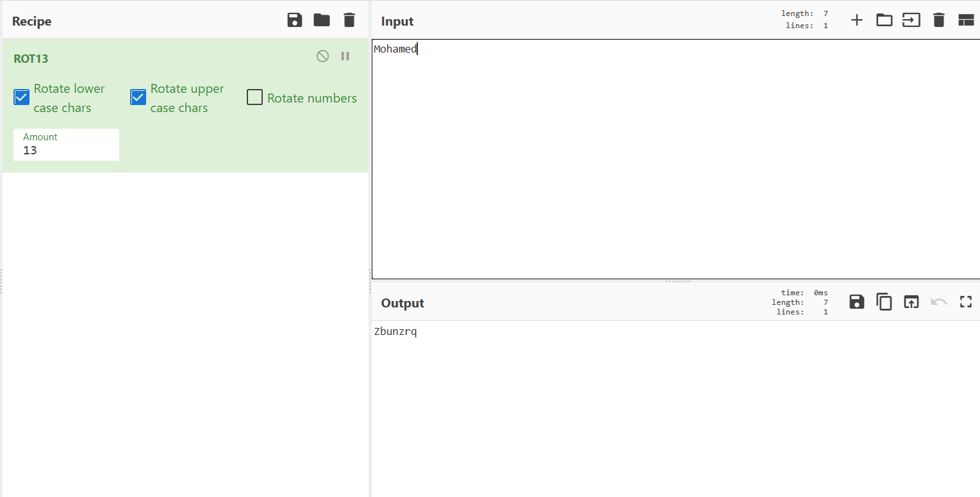Reset the pane layout
The height and width of the screenshot is (497, 980).
(966, 20)
